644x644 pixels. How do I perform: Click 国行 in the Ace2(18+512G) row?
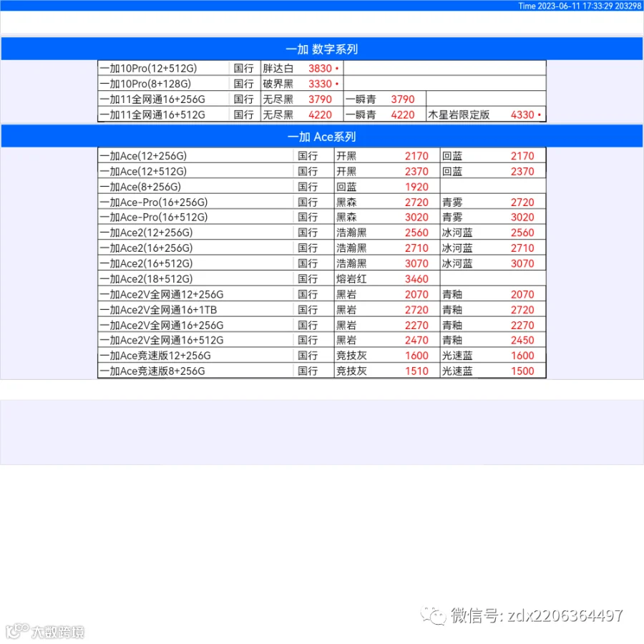308,279
